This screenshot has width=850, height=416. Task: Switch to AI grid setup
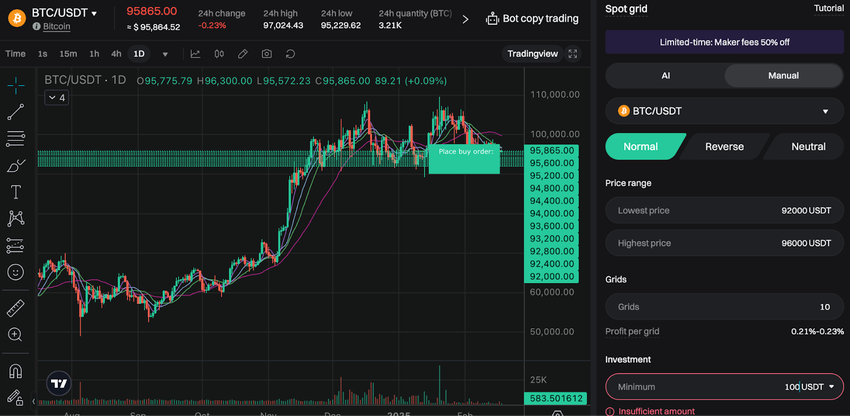pos(666,75)
